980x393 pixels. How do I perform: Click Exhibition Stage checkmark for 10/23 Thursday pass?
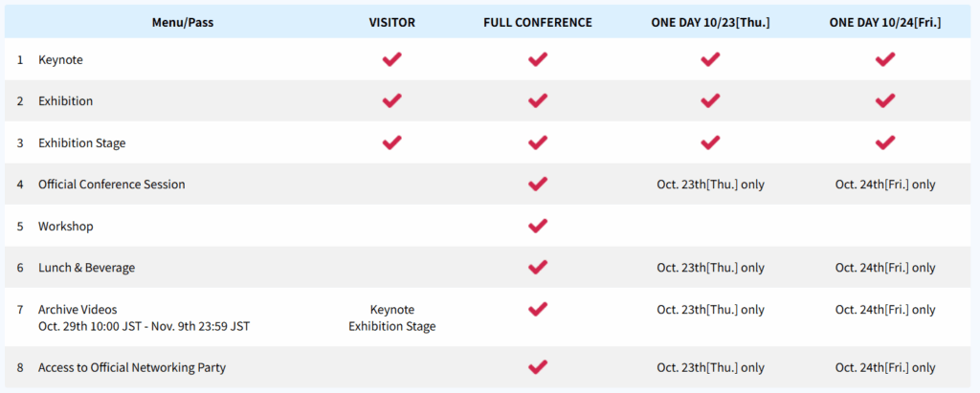pyautogui.click(x=709, y=142)
